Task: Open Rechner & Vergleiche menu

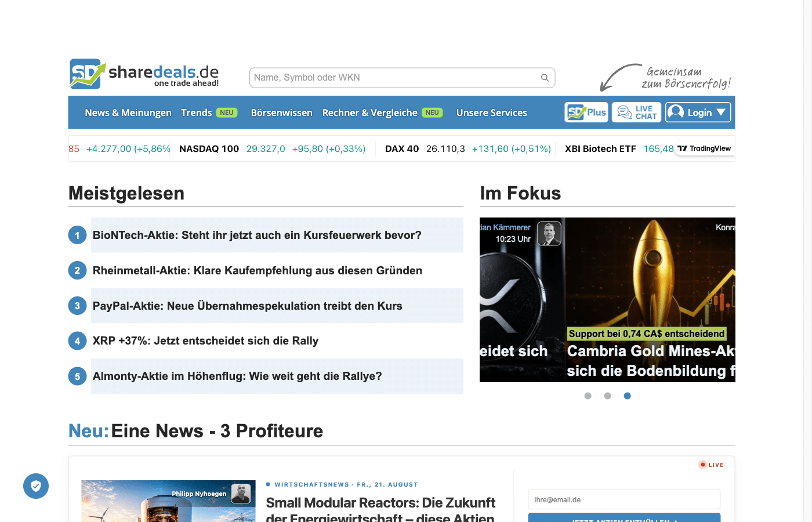Action: (370, 113)
